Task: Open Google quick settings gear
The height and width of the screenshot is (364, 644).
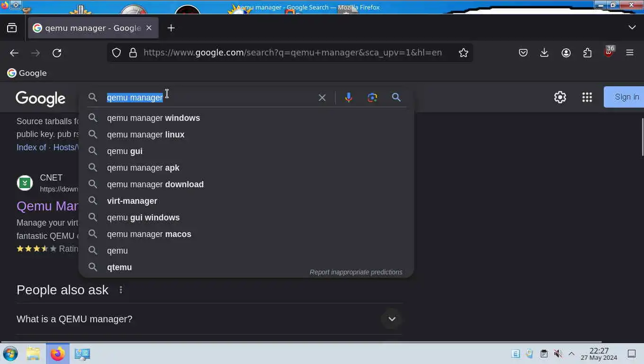Action: 560,97
